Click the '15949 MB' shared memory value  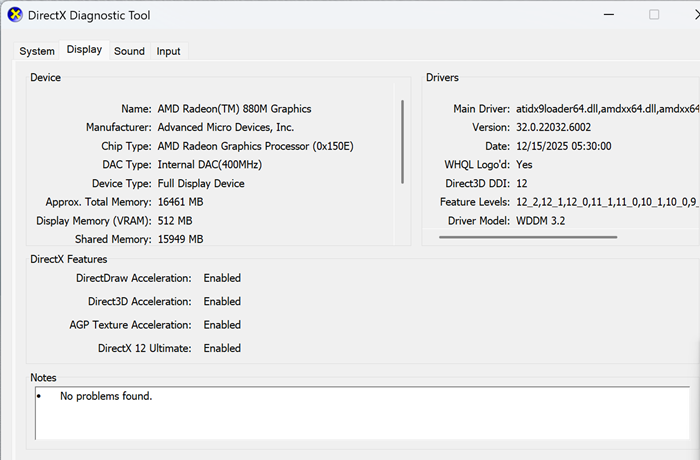(180, 239)
